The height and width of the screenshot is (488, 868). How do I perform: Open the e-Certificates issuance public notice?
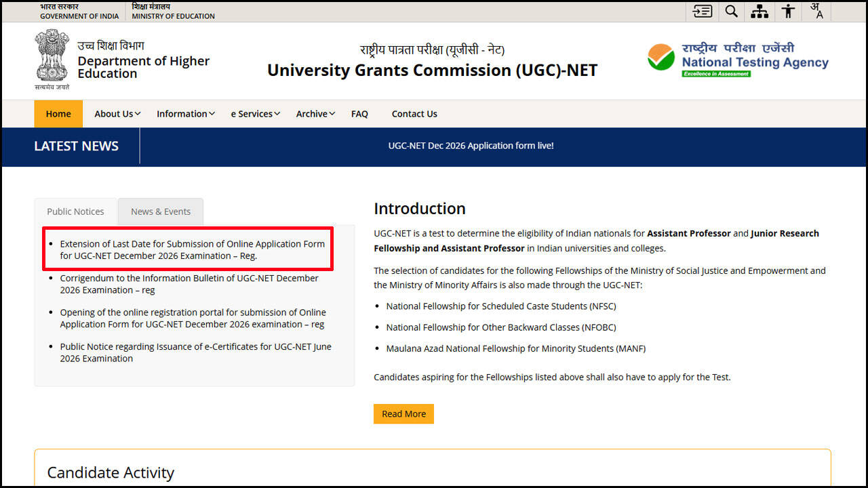click(196, 352)
